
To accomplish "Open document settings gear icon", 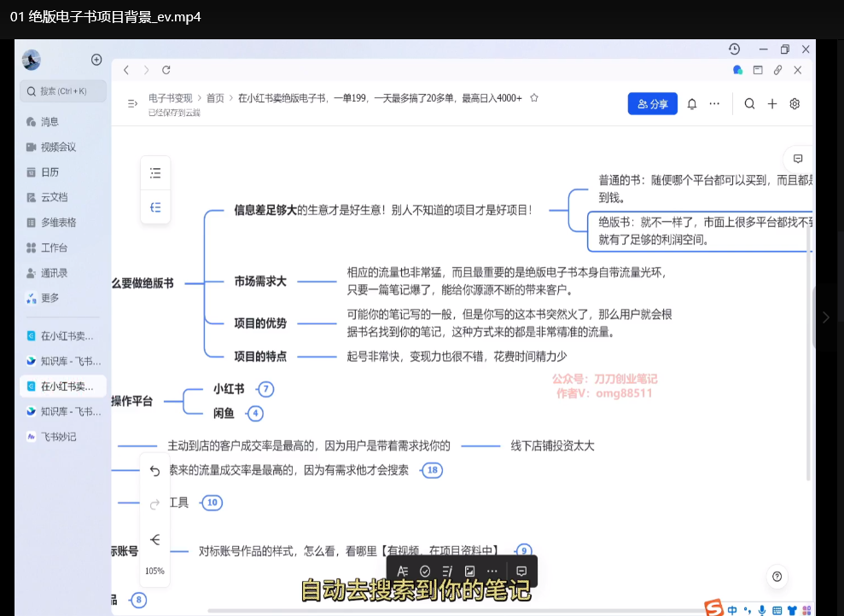I will (795, 104).
